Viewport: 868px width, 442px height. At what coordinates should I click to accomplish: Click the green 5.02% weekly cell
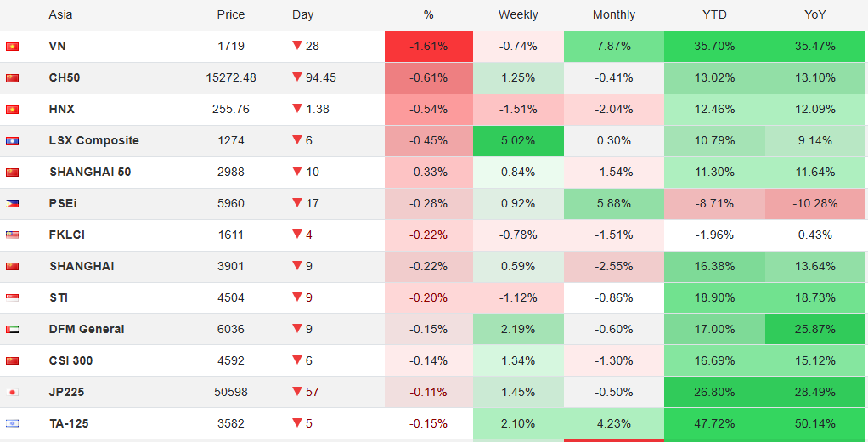[518, 140]
